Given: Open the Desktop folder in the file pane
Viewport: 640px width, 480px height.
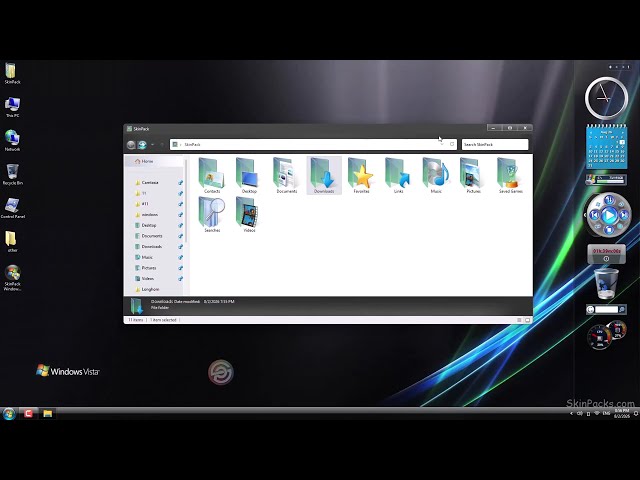Looking at the screenshot, I should (249, 176).
